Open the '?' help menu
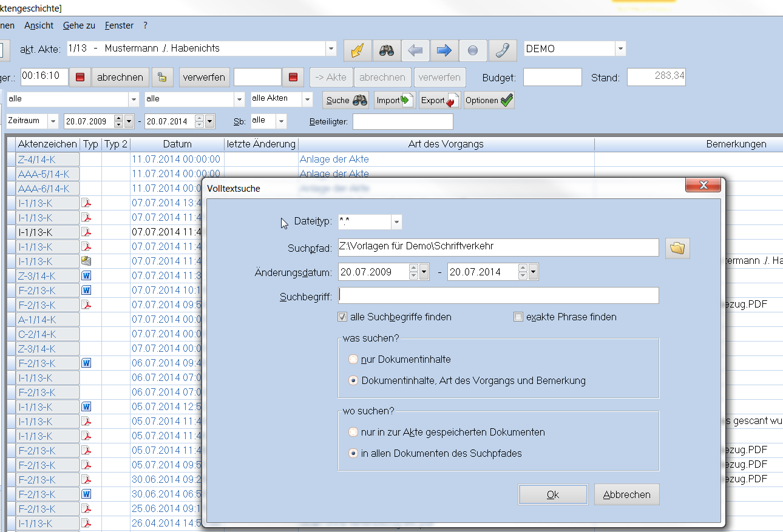783x532 pixels. [146, 25]
